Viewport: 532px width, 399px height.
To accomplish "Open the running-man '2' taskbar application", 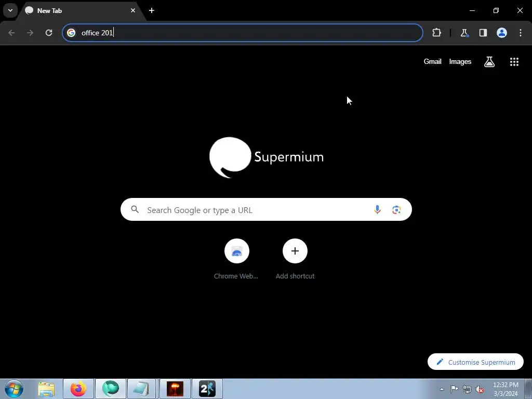I will click(207, 389).
